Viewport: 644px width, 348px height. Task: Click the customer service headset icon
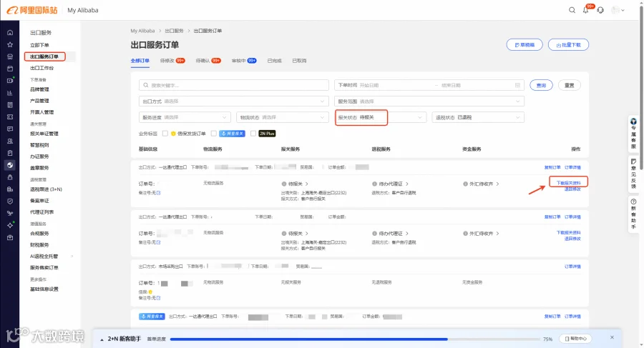coord(600,10)
